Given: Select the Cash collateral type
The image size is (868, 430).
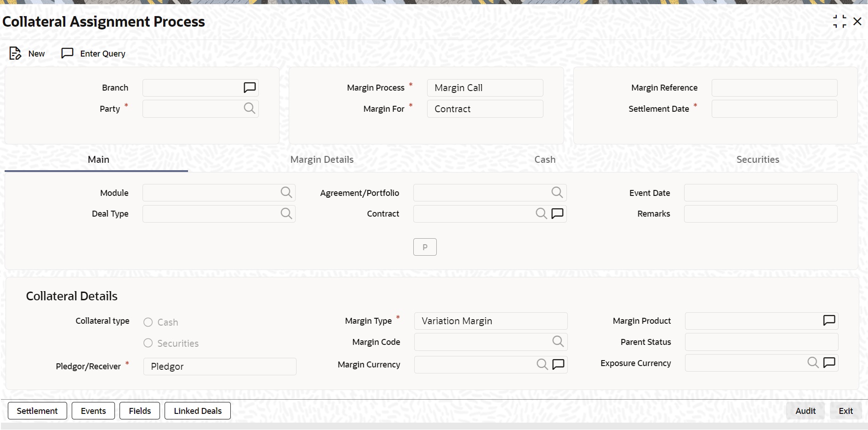Looking at the screenshot, I should point(148,322).
